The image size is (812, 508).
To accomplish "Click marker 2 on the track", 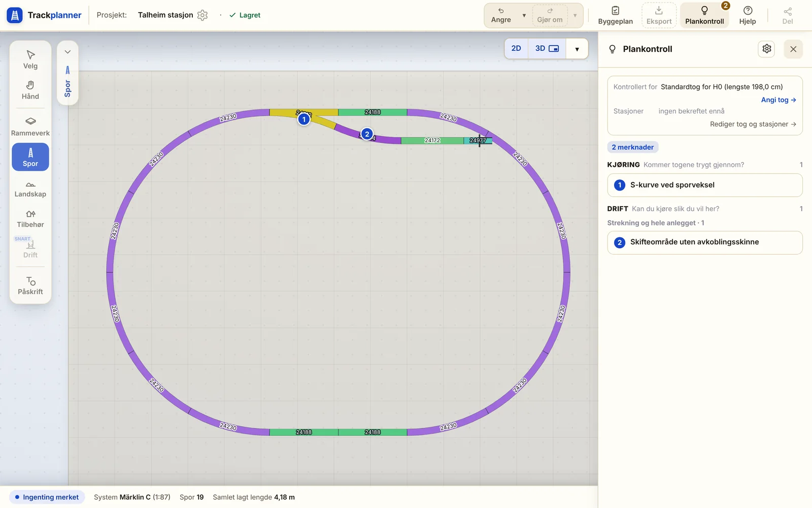I will coord(367,134).
